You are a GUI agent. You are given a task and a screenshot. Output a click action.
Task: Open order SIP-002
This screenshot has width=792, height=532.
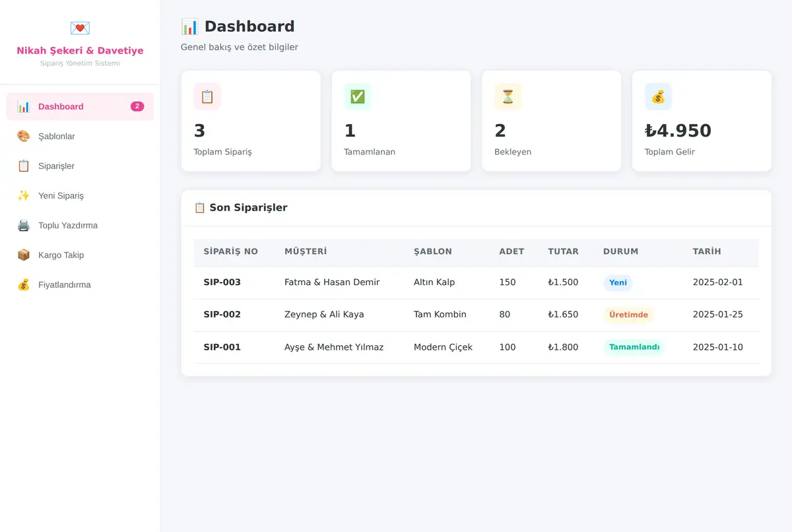pos(222,315)
